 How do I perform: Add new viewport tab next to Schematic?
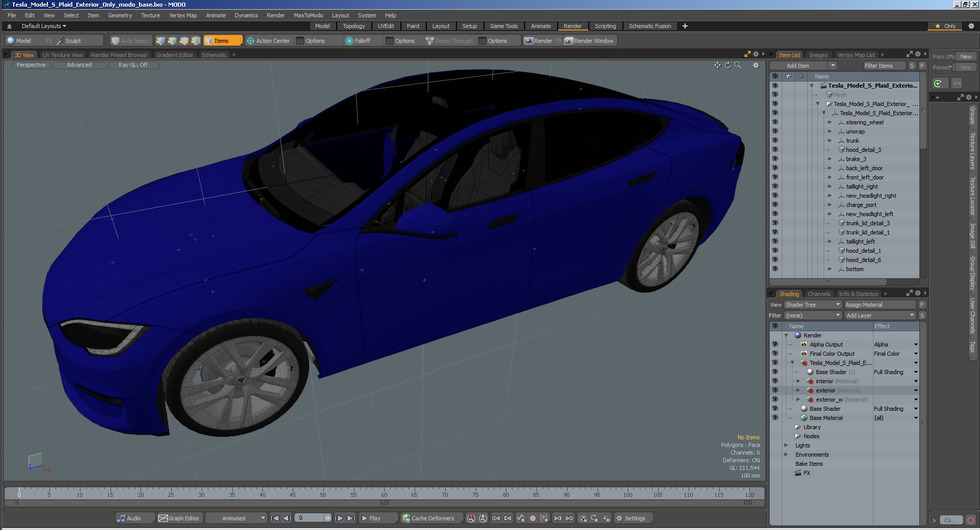(x=234, y=55)
